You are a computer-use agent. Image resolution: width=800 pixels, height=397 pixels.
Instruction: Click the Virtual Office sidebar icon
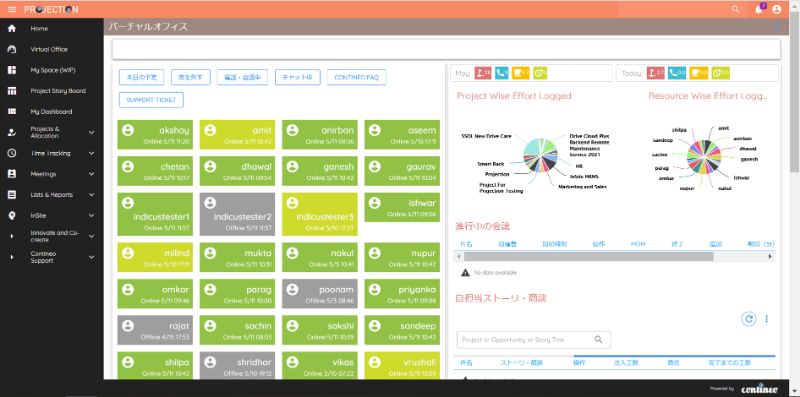click(12, 49)
